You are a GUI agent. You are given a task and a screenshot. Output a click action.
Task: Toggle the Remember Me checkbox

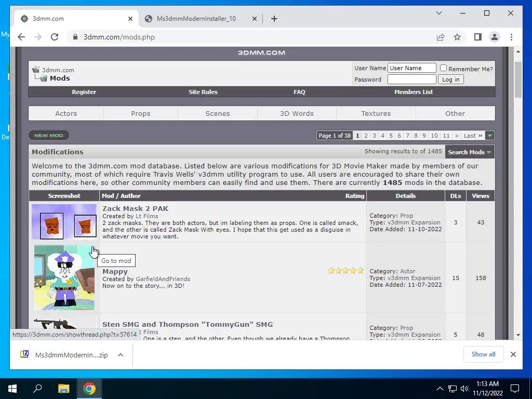[443, 68]
